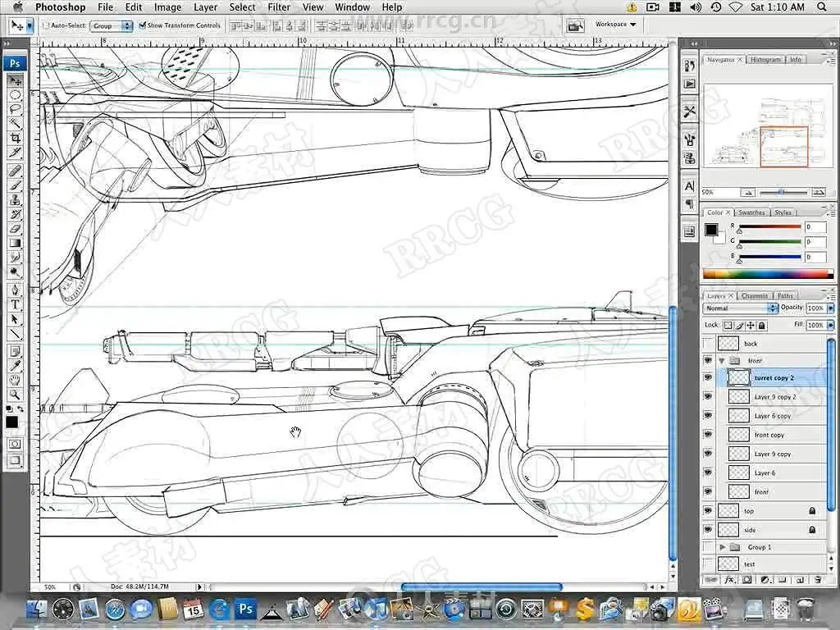Select the Magic Wand tool
The width and height of the screenshot is (840, 630).
click(x=15, y=124)
